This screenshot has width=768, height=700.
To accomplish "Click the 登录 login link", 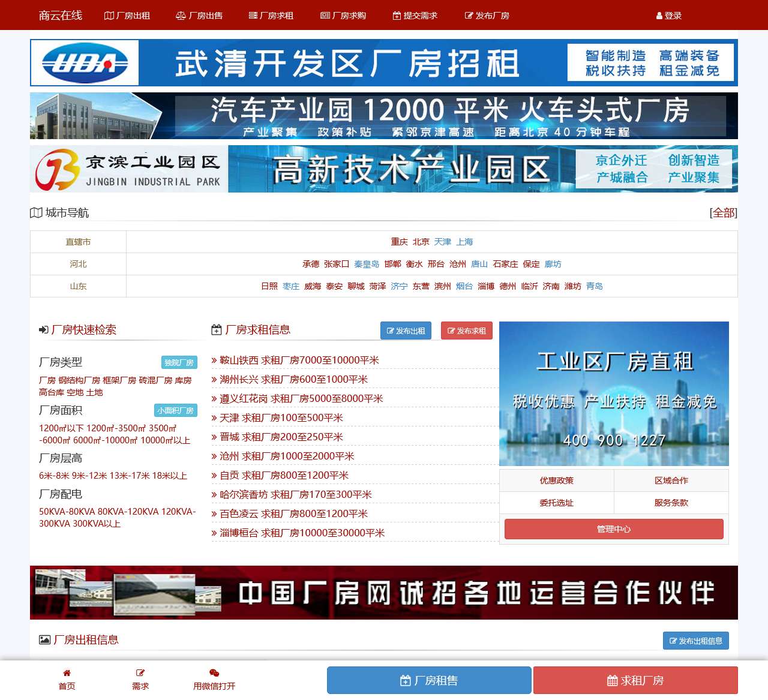I will tap(669, 16).
